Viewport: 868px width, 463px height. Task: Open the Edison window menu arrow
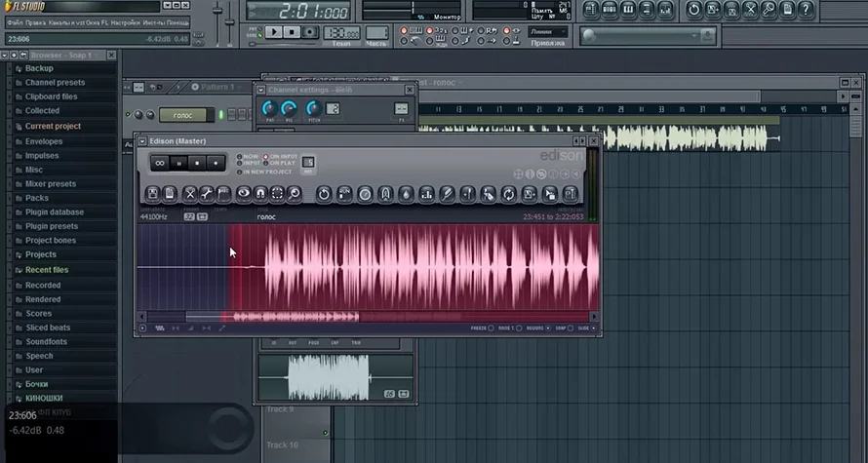click(x=142, y=141)
